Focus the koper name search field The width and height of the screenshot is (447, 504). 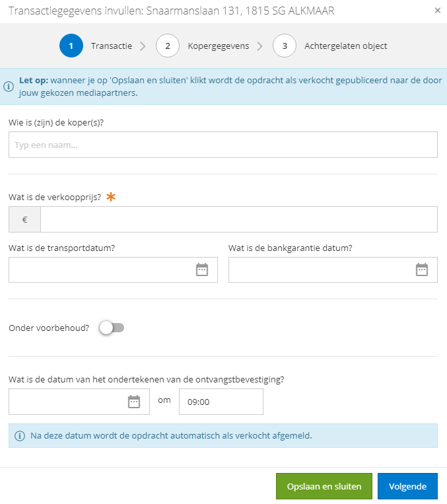pos(223,145)
